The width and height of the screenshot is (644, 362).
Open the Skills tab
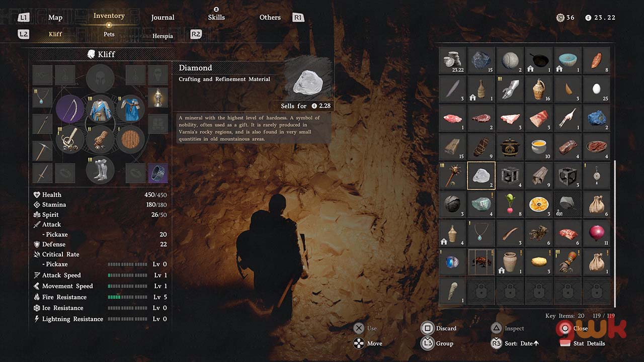(216, 17)
